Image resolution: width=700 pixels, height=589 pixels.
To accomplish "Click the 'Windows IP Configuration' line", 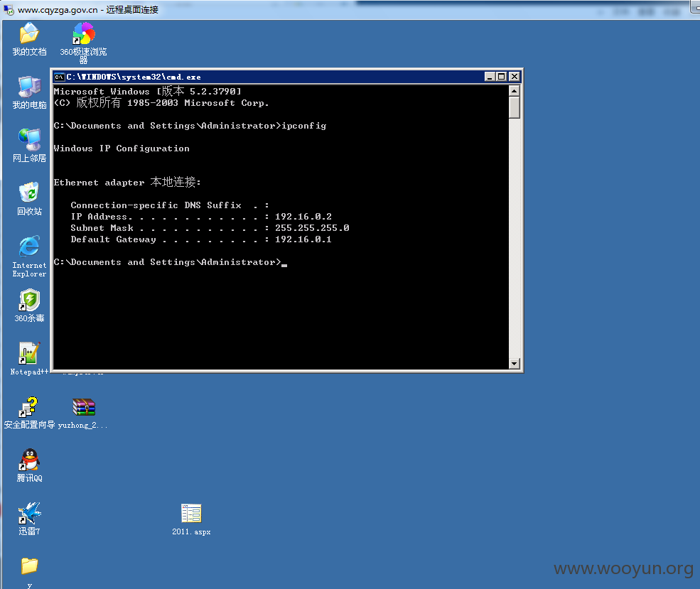I will point(122,148).
